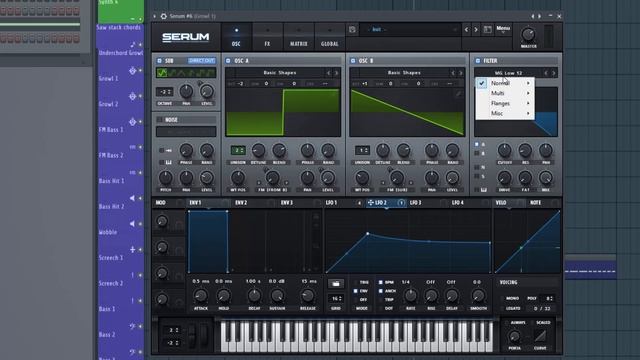
Task: Enable the LFO BPM sync checkbox
Action: 381,282
